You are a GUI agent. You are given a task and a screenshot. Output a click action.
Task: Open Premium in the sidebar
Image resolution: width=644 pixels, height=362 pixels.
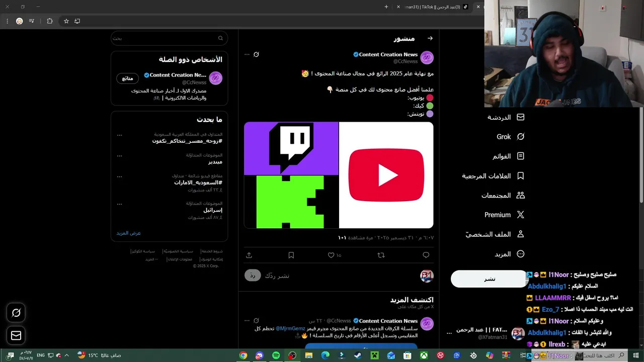click(504, 215)
